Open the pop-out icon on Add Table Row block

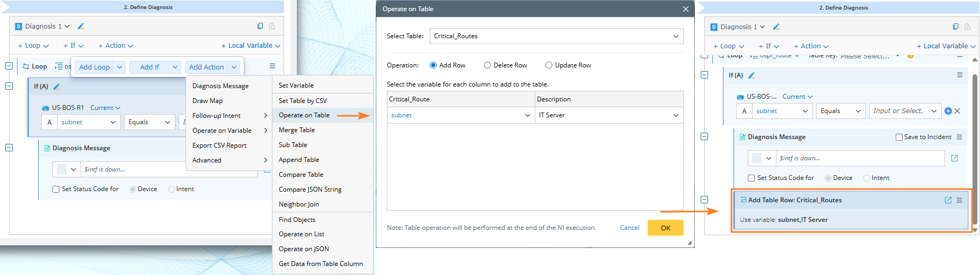(948, 200)
